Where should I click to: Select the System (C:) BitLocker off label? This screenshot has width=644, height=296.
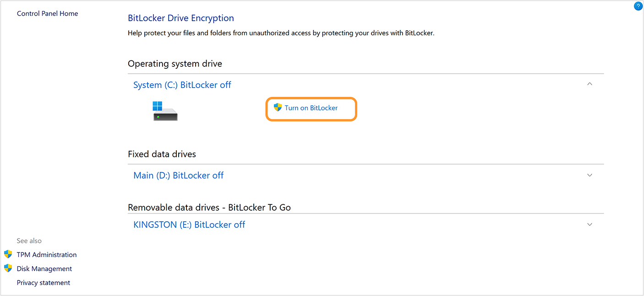pyautogui.click(x=182, y=84)
